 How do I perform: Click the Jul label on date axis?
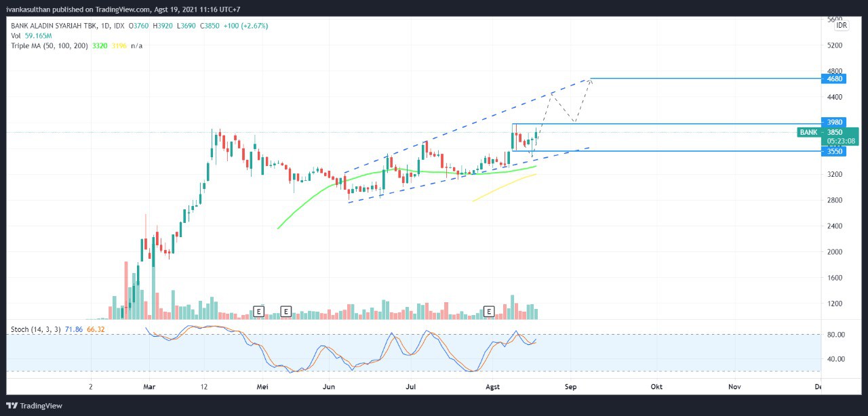[x=410, y=386]
